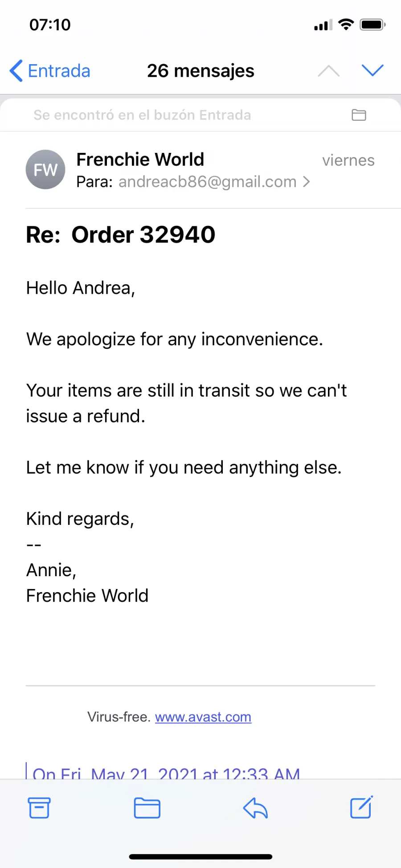Expand recipient details chevron after the email address
The image size is (401, 868).
pos(306,182)
